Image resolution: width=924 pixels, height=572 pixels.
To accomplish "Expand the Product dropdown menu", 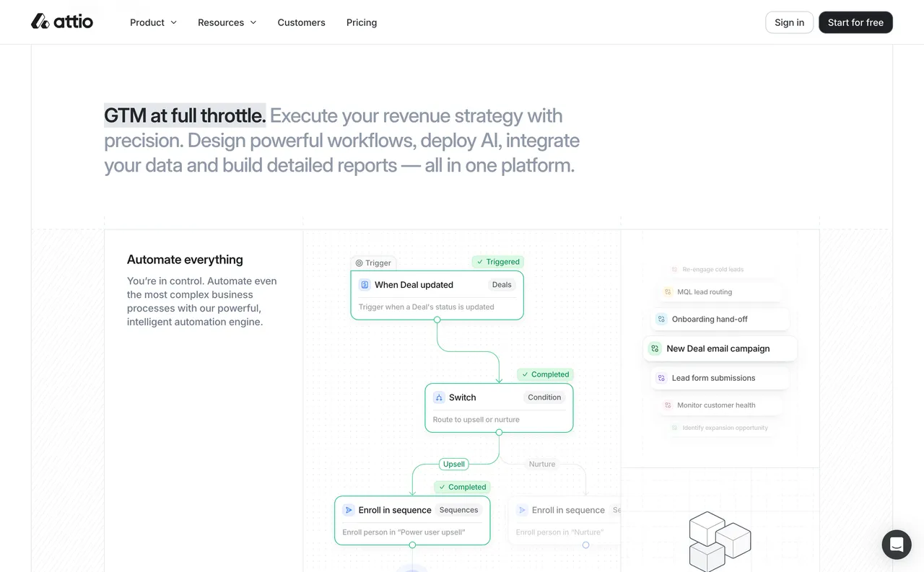I will [153, 22].
